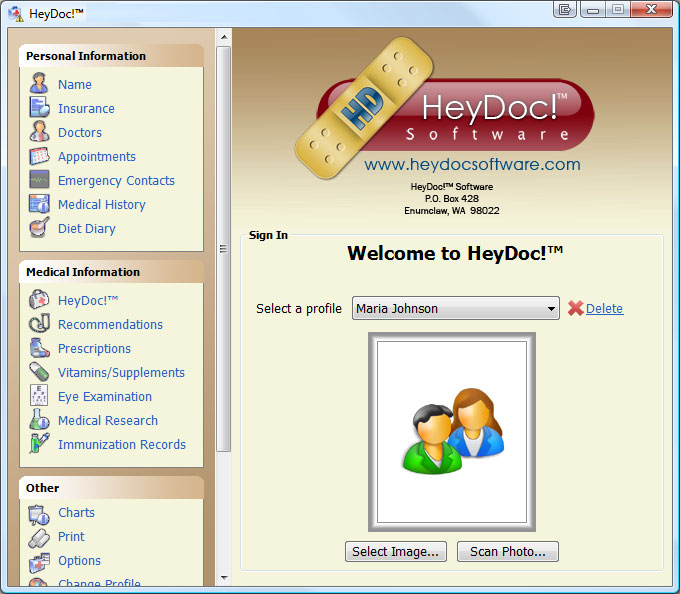Open Options link

(x=79, y=561)
